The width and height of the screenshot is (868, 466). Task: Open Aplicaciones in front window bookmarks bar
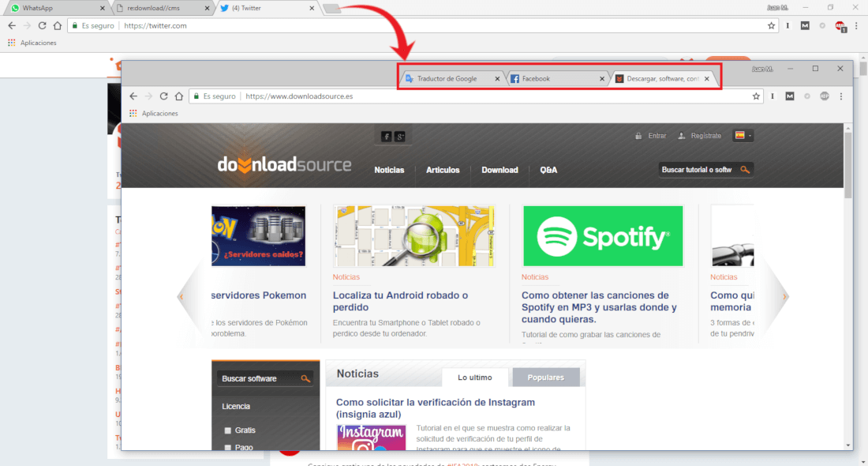pos(154,113)
